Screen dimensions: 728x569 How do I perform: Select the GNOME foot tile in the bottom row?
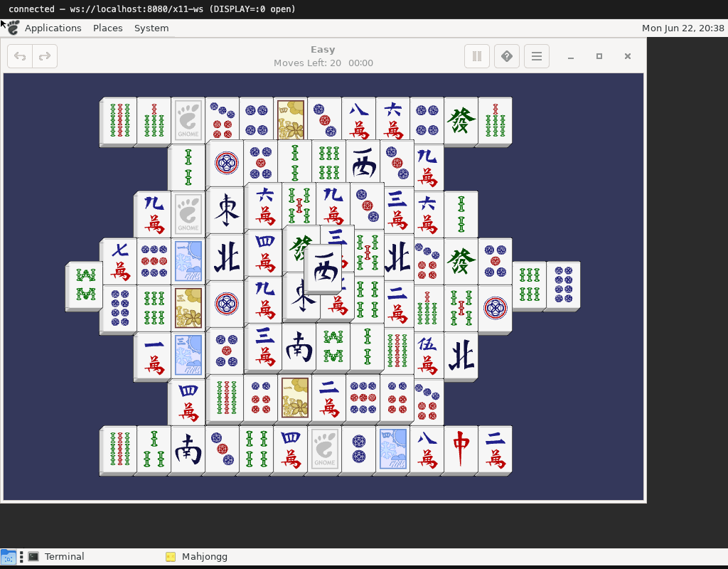coord(324,449)
